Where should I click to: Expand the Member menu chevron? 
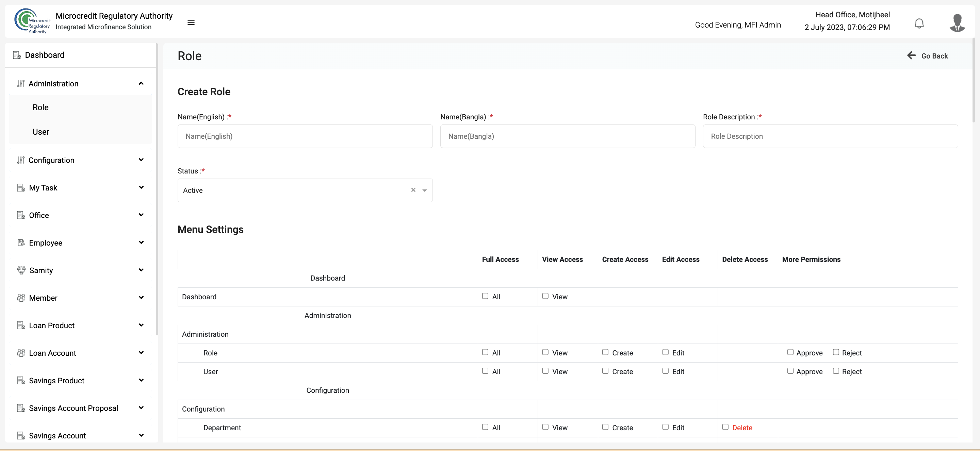click(x=141, y=297)
